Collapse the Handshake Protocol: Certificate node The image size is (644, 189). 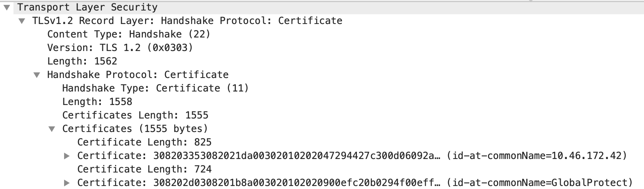[x=37, y=75]
